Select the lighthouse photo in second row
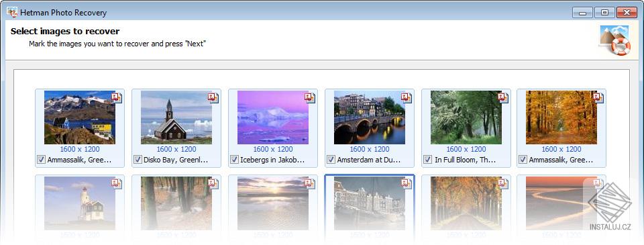The image size is (644, 245). [x=80, y=203]
